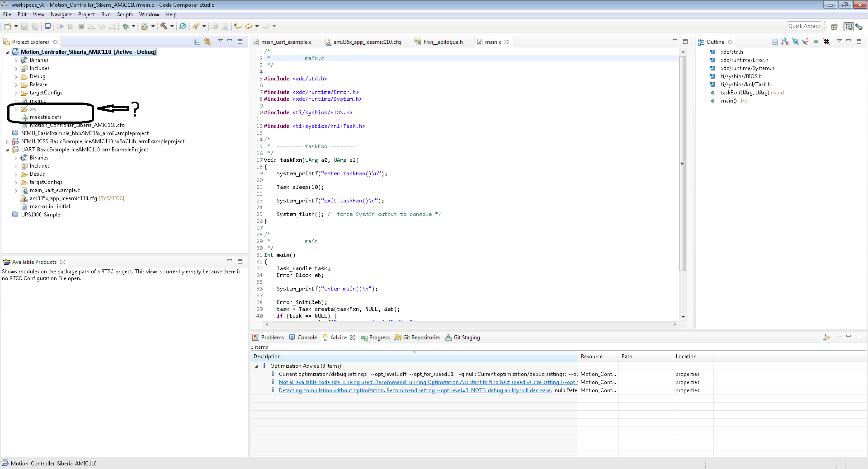Toggle alphabetical sort in Outline
The width and height of the screenshot is (868, 469).
(785, 42)
